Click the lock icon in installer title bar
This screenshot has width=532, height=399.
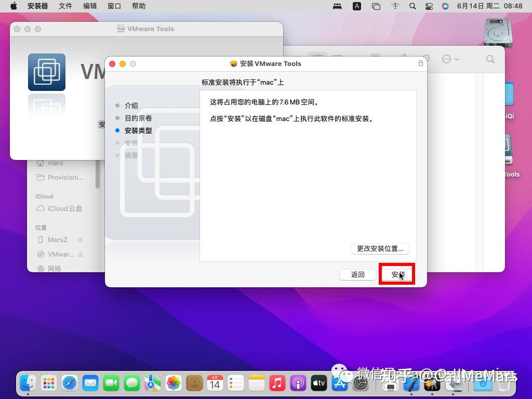click(420, 63)
